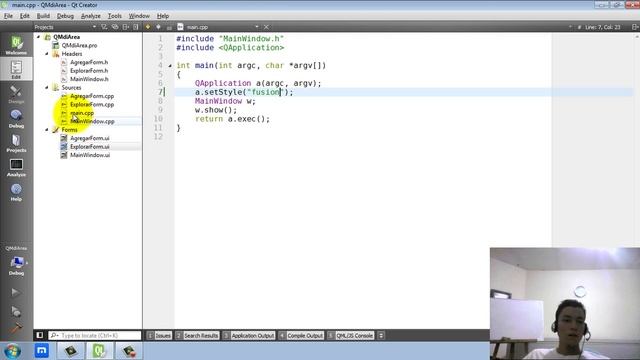The height and width of the screenshot is (360, 640).
Task: Collapse the Sources folder
Action: click(47, 87)
